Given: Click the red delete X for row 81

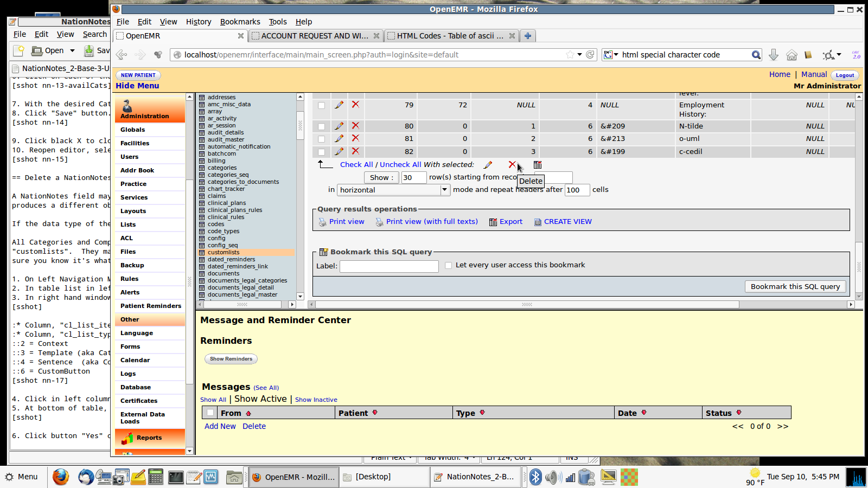Looking at the screenshot, I should [355, 138].
